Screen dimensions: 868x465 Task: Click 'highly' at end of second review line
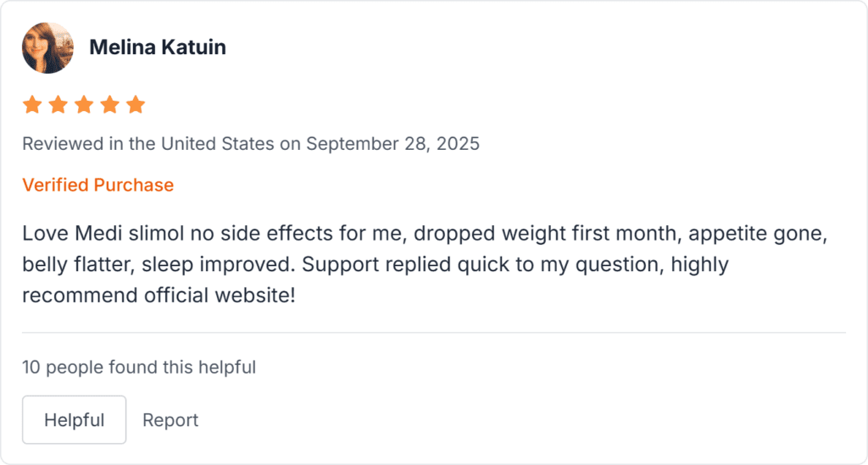point(700,265)
